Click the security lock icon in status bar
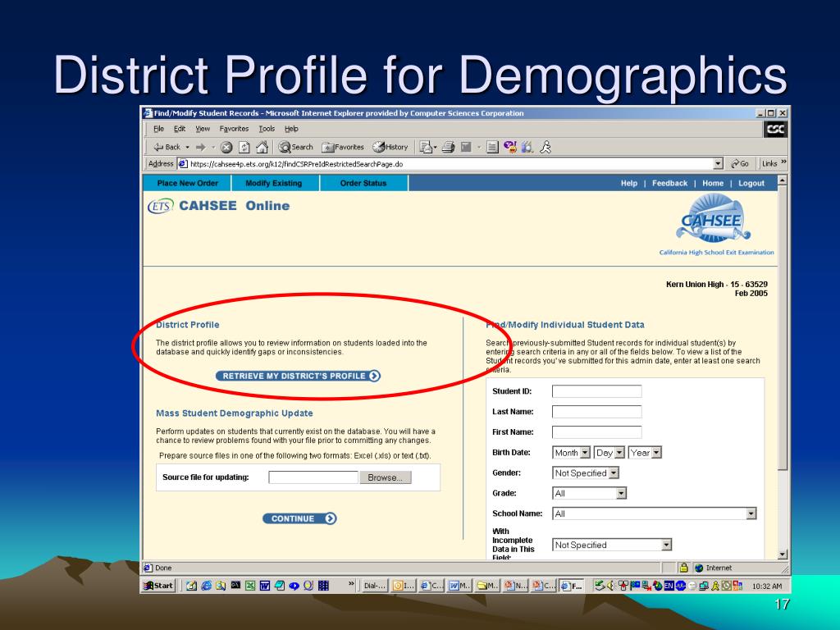 coord(683,568)
